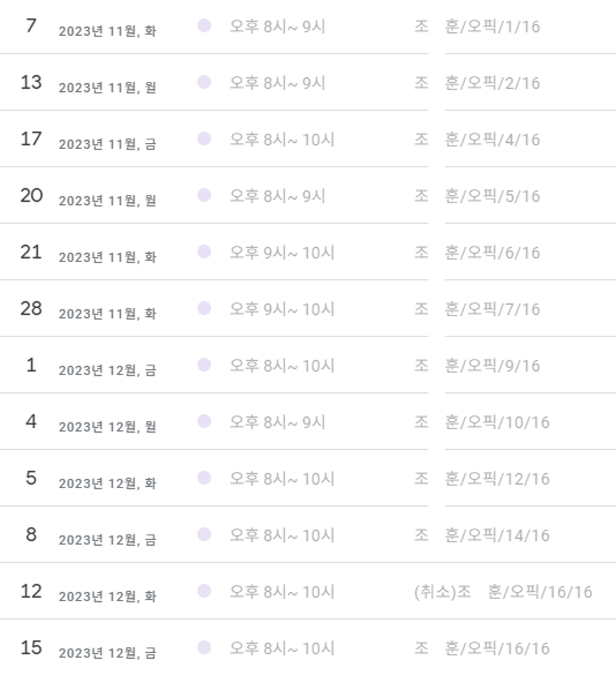The height and width of the screenshot is (675, 616).
Task: Open the event titled 훈/오픽/7/16
Action: click(477, 309)
